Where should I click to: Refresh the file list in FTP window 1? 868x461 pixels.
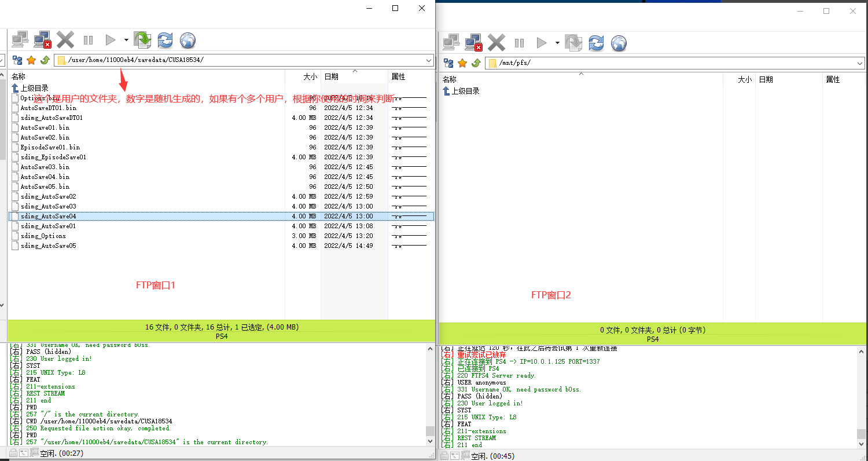[x=165, y=40]
